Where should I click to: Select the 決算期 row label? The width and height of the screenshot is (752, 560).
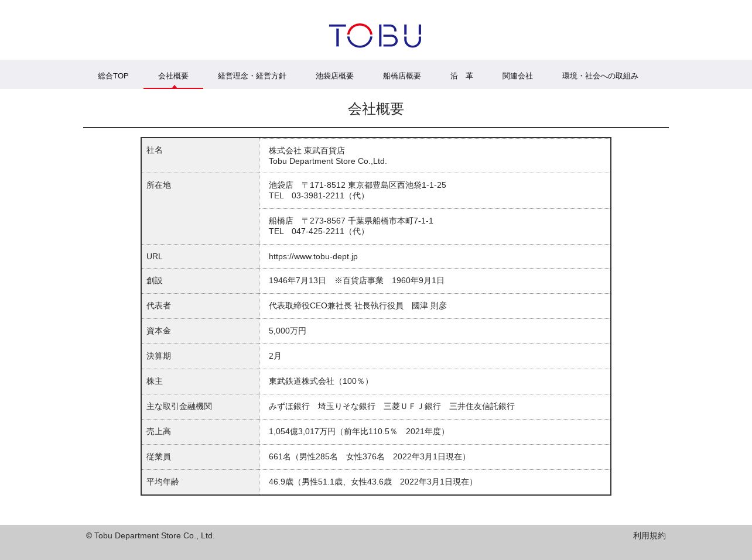pos(159,356)
